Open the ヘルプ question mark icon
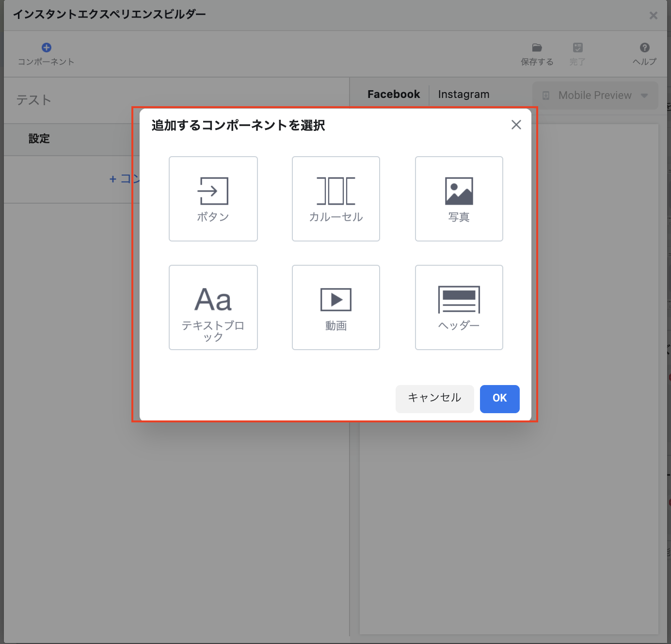The height and width of the screenshot is (644, 671). [644, 48]
